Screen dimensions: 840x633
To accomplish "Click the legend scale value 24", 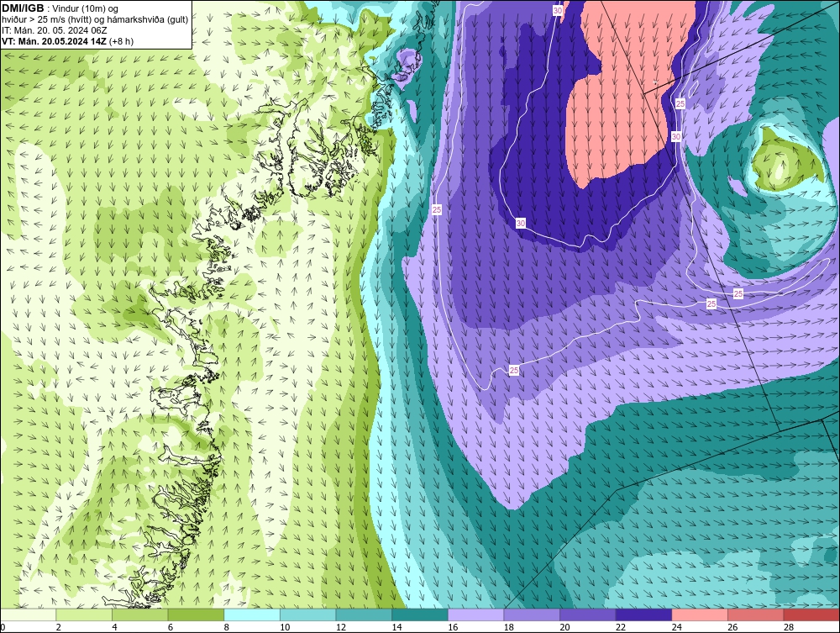I will click(676, 627).
